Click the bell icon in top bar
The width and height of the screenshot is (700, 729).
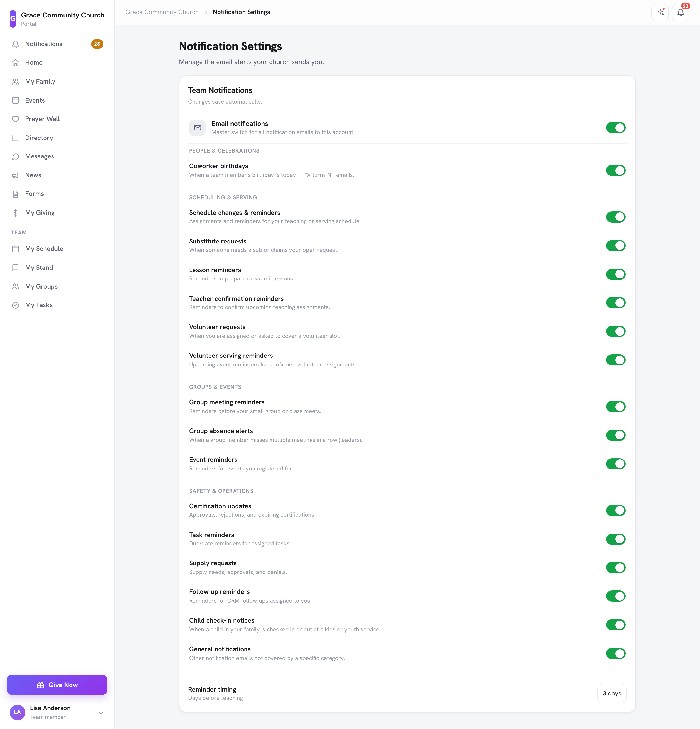pyautogui.click(x=681, y=12)
